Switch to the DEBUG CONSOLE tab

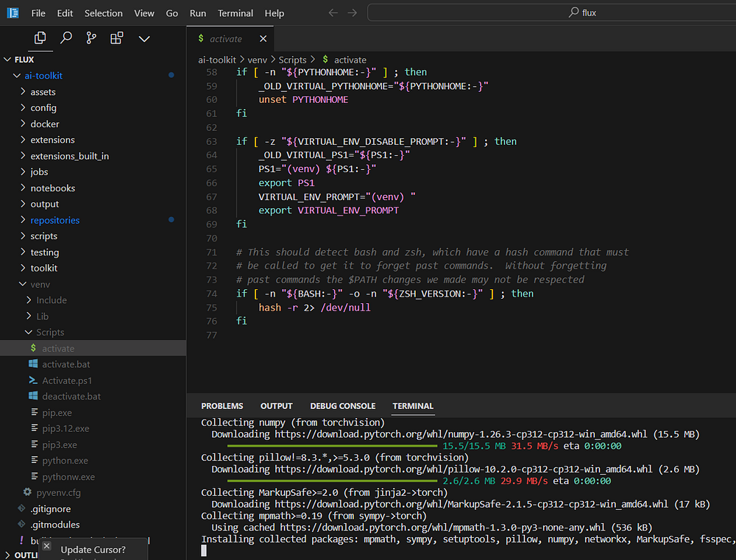point(342,406)
